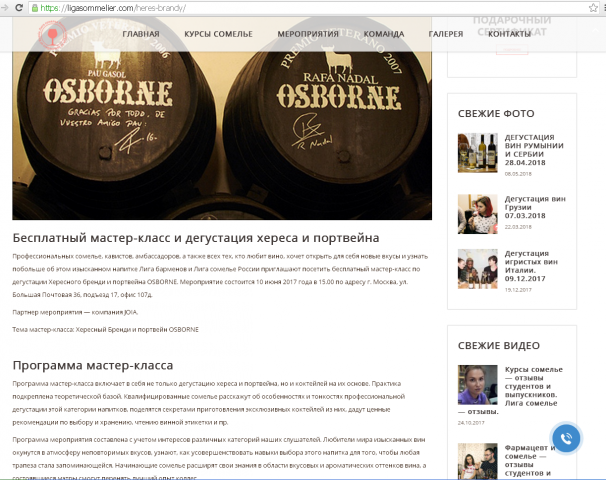Open the КУРСЫ СОМЕЛЬЕ menu item

click(x=218, y=34)
